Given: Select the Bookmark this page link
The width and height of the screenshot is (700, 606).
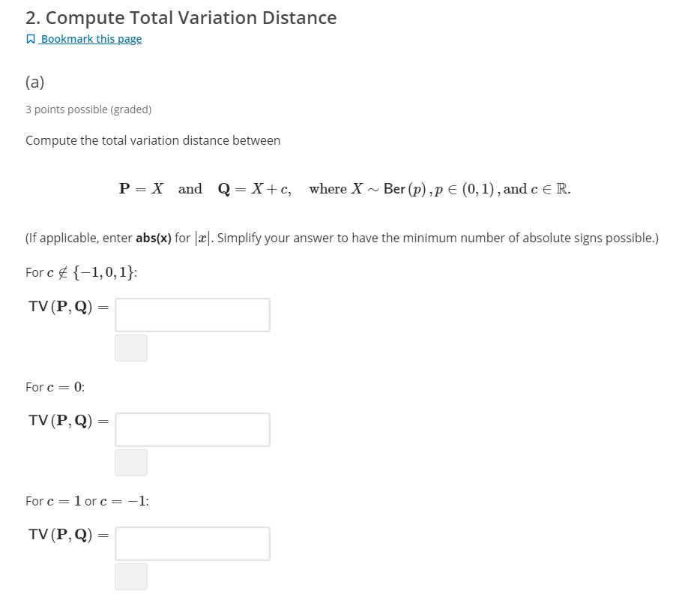Looking at the screenshot, I should [x=89, y=38].
